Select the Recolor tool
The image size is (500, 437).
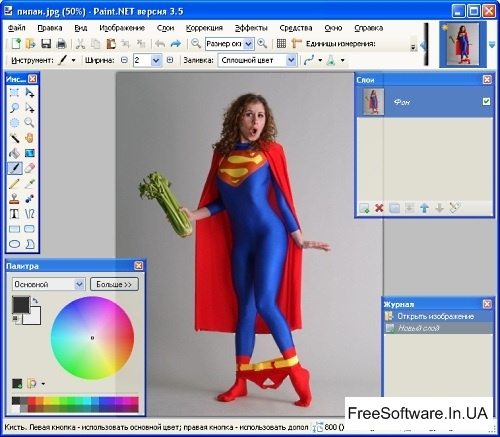(x=30, y=199)
